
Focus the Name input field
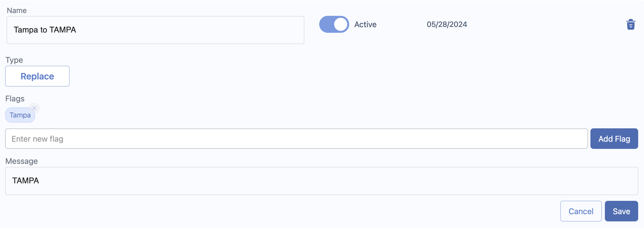click(x=155, y=30)
